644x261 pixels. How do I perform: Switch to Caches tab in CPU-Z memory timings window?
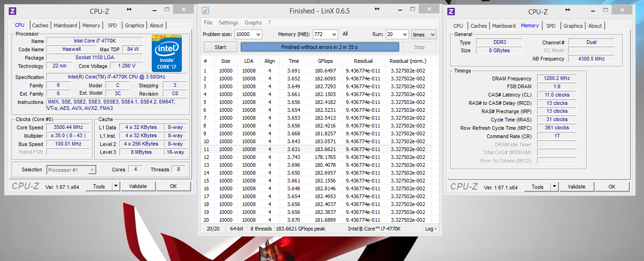coord(479,26)
